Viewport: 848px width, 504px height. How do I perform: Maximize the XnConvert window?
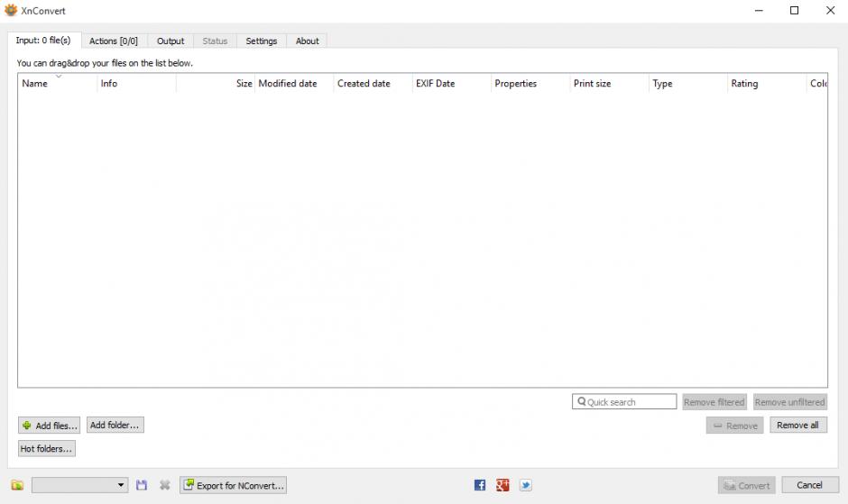point(795,10)
